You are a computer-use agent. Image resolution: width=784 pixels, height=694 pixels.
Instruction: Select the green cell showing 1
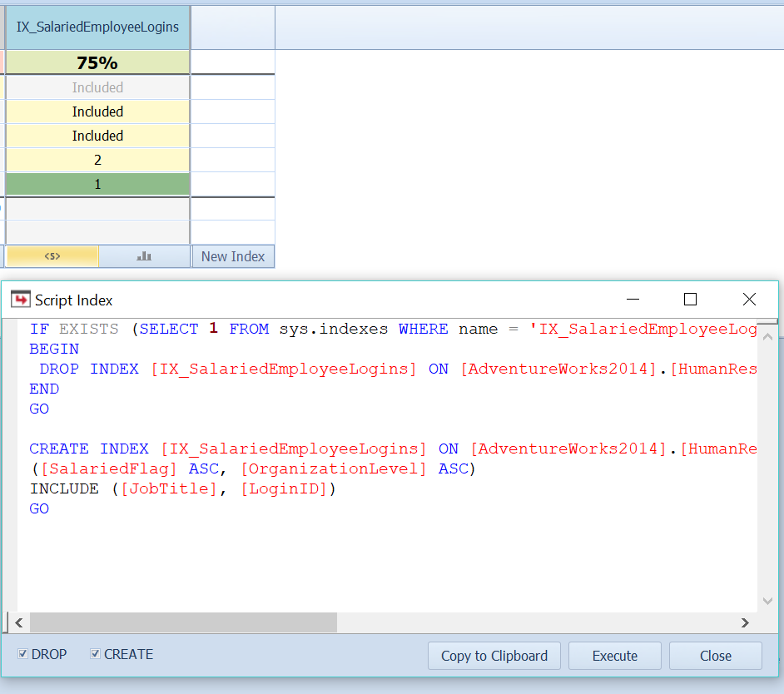pos(97,183)
